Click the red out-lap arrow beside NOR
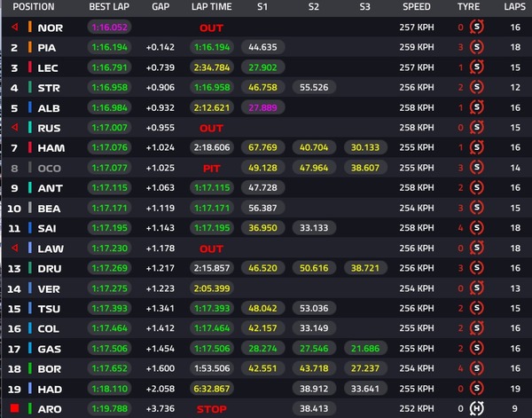The height and width of the screenshot is (418, 532). click(13, 28)
